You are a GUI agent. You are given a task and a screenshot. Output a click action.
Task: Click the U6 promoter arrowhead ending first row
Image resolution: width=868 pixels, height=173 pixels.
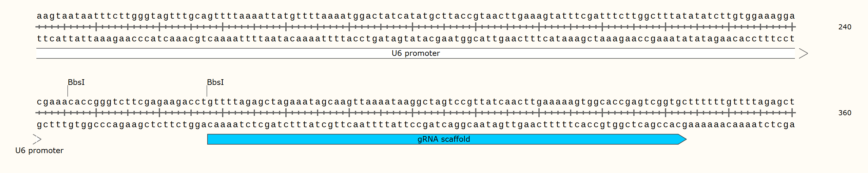point(803,53)
